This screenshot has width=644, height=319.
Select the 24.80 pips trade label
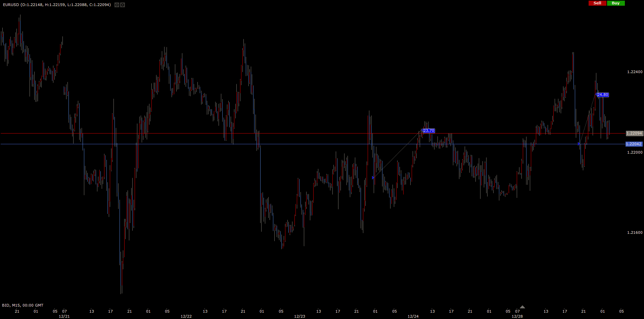pyautogui.click(x=603, y=95)
